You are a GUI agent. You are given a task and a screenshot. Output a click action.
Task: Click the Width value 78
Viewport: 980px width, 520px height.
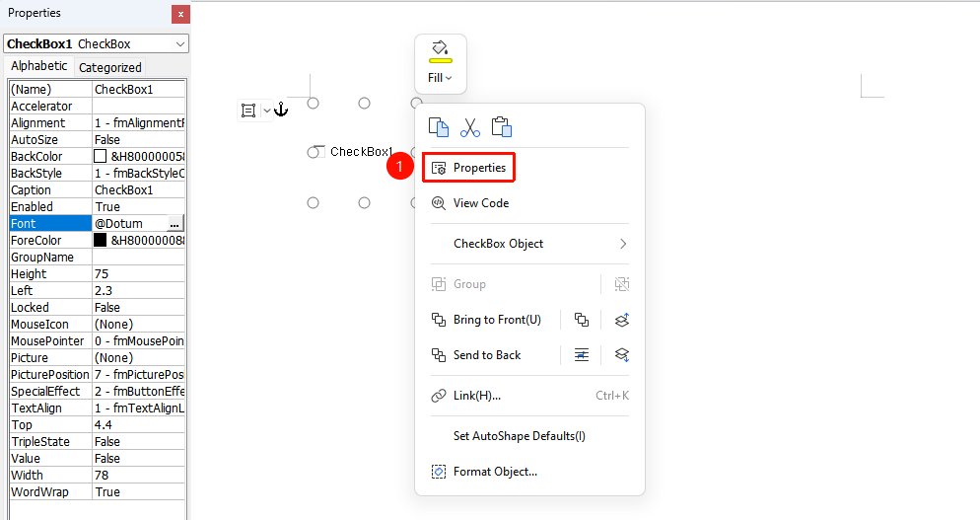[x=139, y=476]
